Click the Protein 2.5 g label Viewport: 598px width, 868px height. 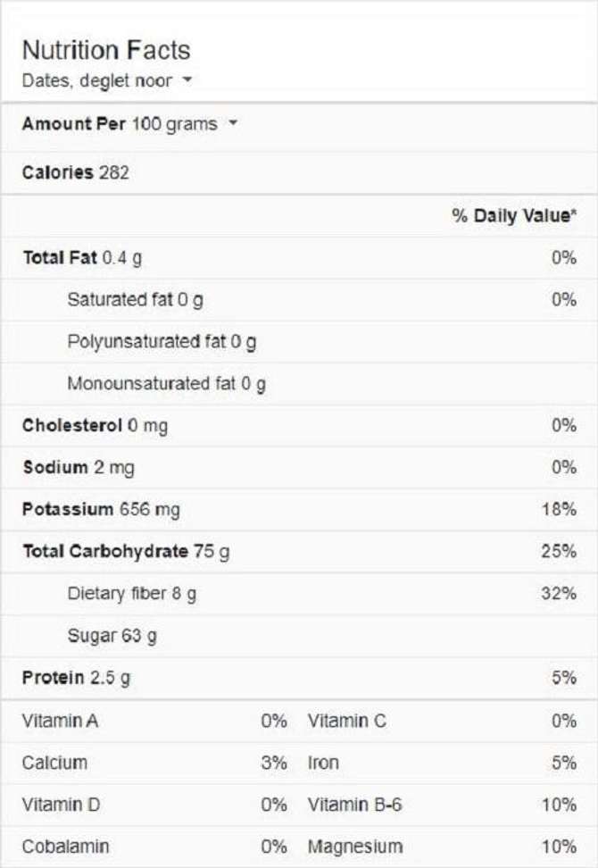point(76,678)
